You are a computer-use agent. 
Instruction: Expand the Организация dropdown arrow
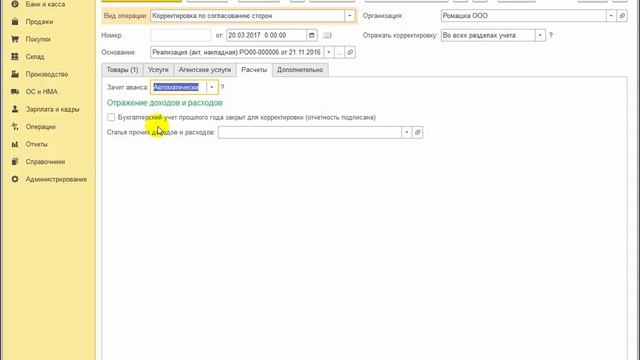tap(611, 16)
